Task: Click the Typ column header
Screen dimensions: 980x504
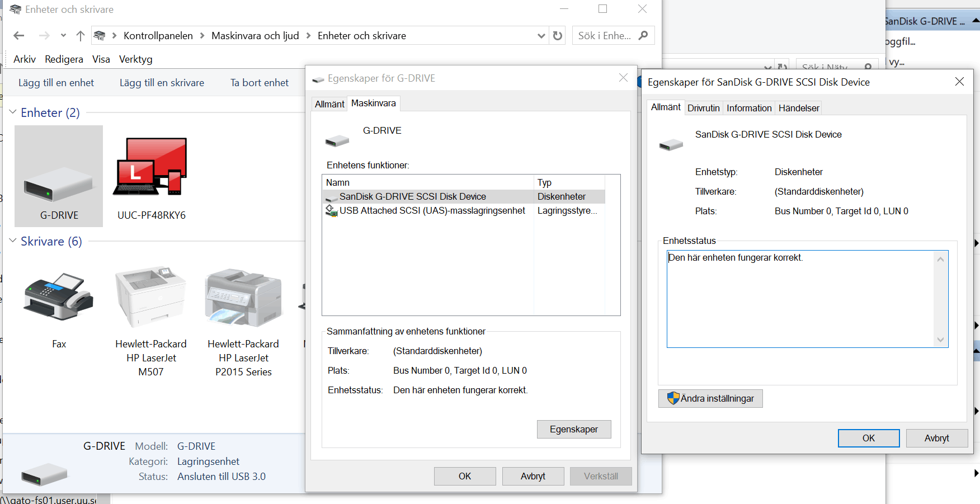Action: point(569,182)
